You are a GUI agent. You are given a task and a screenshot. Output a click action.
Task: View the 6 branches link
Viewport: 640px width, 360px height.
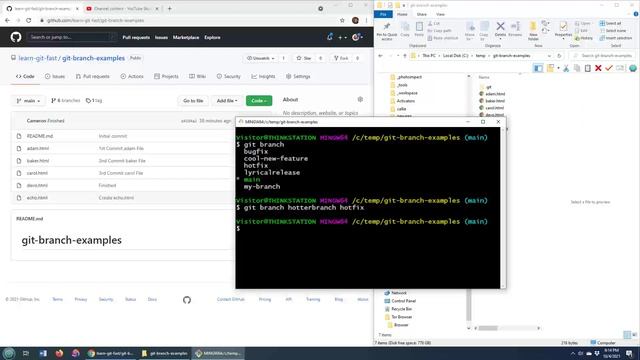(66, 100)
